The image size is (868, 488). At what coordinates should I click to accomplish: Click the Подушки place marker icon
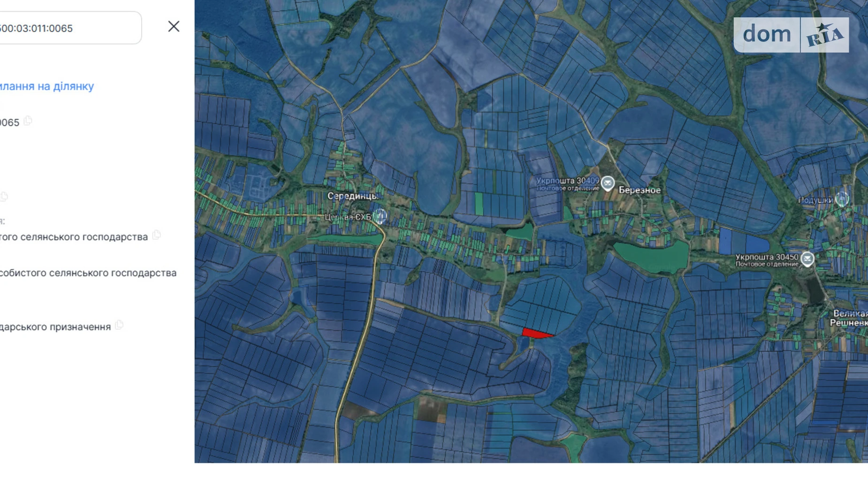[x=842, y=199]
